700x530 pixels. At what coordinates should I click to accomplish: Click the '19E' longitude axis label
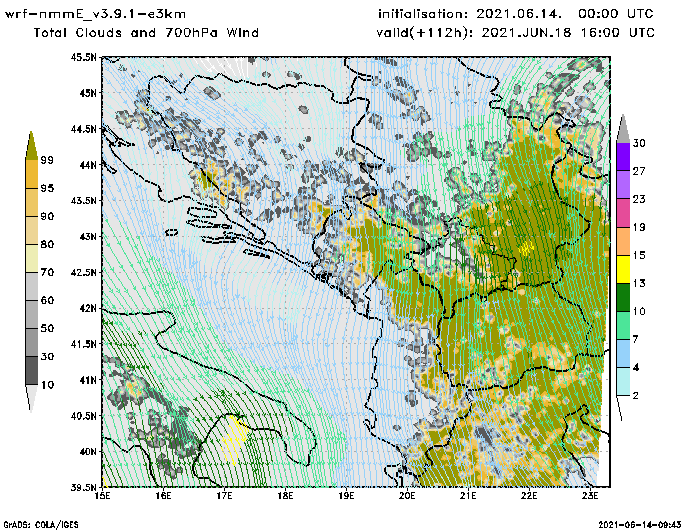click(x=346, y=496)
